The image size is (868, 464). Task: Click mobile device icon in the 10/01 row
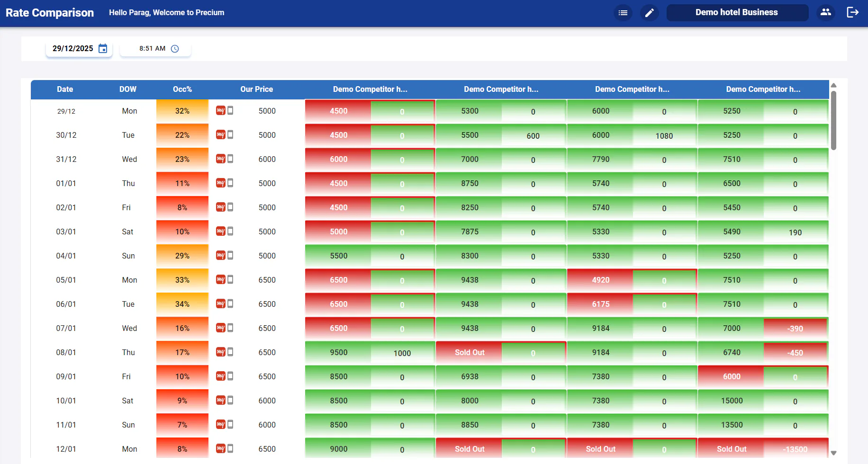[230, 400]
